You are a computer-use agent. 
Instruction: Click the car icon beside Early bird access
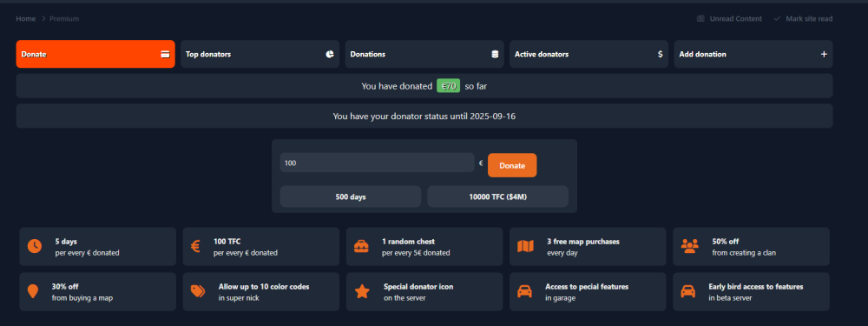point(687,291)
